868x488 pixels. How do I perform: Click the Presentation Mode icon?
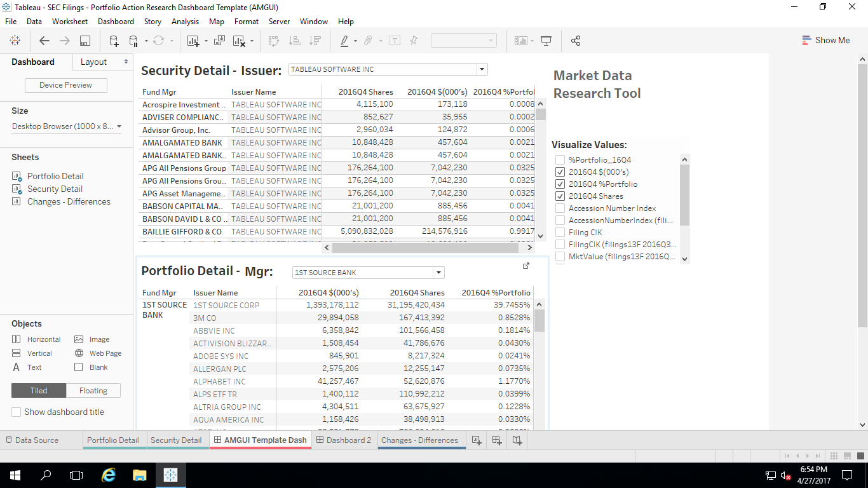(x=546, y=41)
